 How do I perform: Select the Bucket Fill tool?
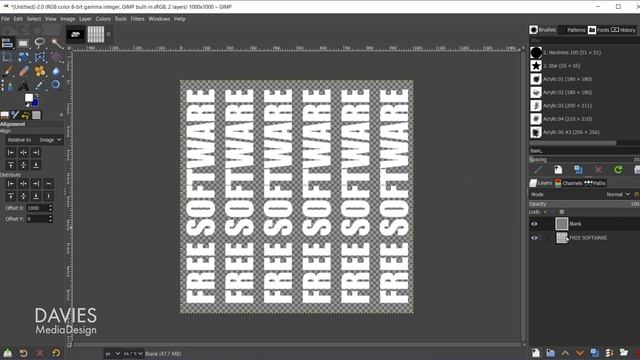click(x=56, y=58)
